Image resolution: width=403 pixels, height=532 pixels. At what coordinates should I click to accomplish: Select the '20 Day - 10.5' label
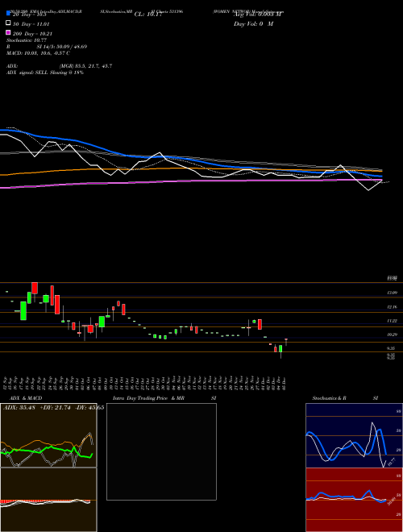click(x=29, y=15)
